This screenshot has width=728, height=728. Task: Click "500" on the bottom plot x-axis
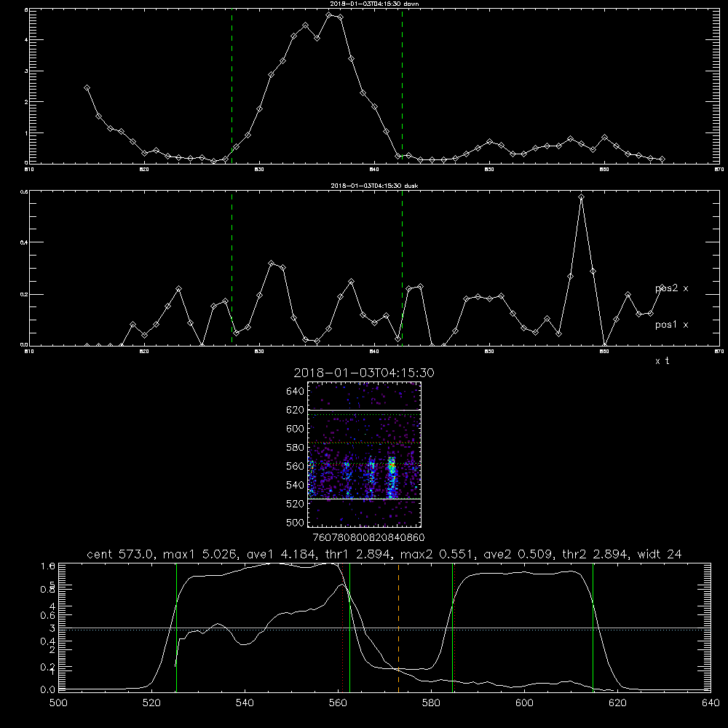click(58, 703)
